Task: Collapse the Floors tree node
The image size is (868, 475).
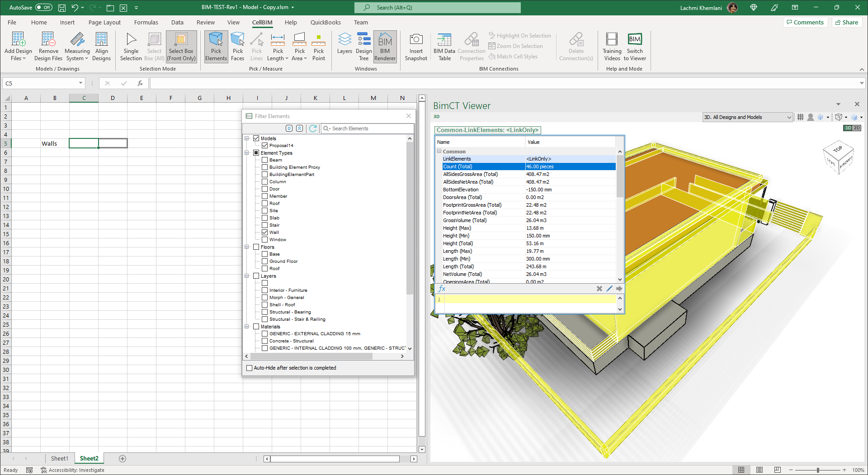Action: pos(247,247)
